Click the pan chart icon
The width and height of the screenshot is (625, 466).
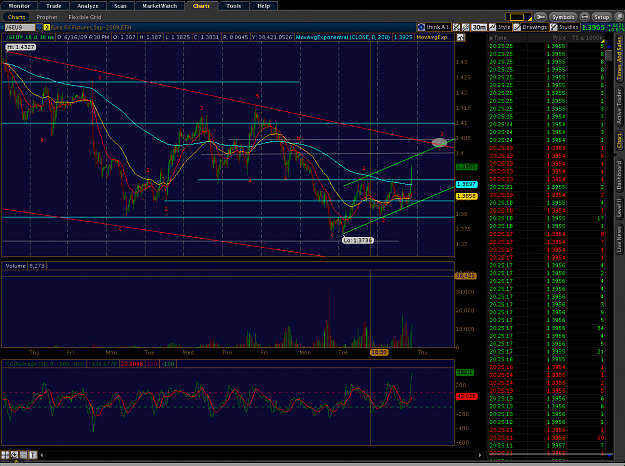466,27
